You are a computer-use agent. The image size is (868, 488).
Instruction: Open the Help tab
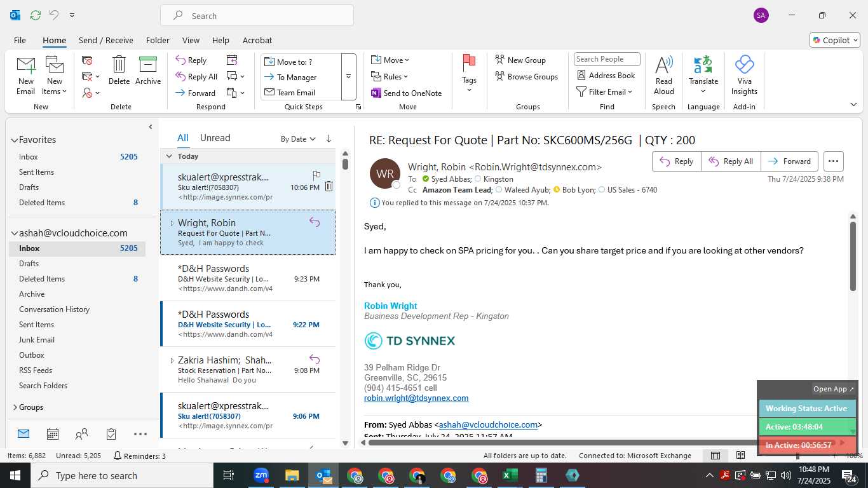point(220,40)
